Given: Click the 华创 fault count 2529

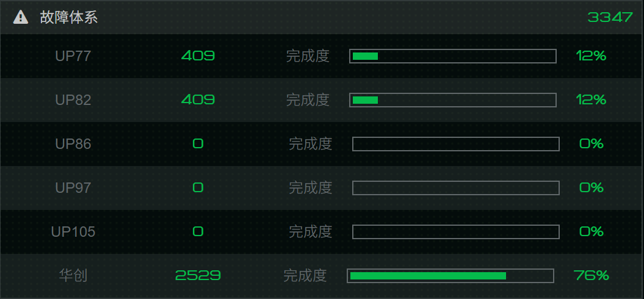Looking at the screenshot, I should point(198,276).
